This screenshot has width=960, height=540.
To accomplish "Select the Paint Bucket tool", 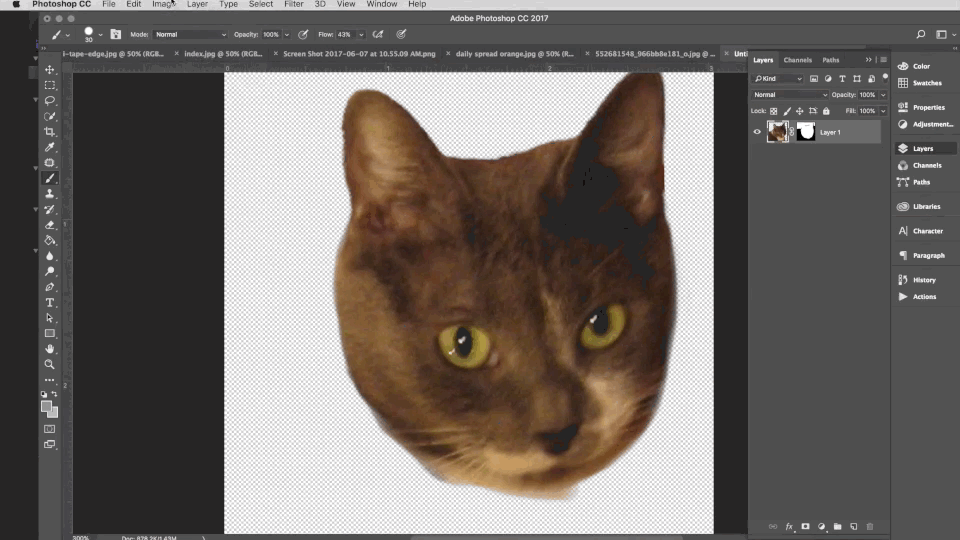I will click(50, 241).
